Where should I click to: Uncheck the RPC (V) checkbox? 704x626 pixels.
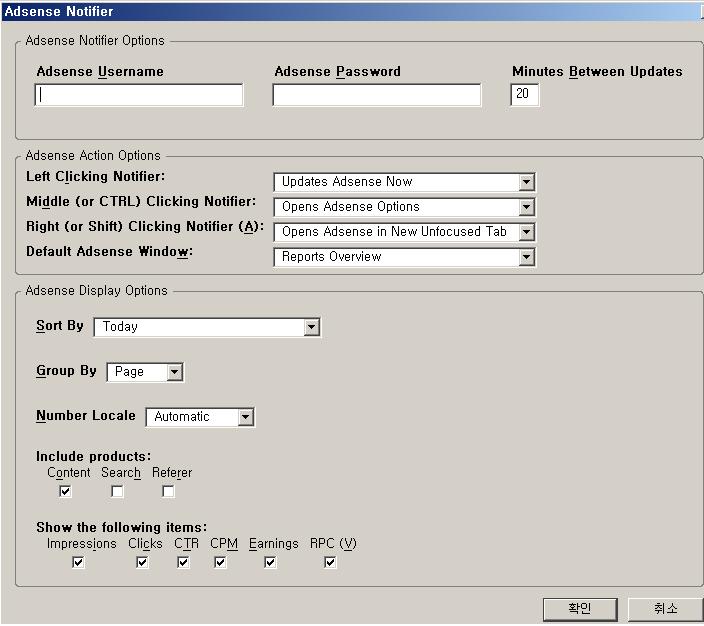pyautogui.click(x=330, y=562)
